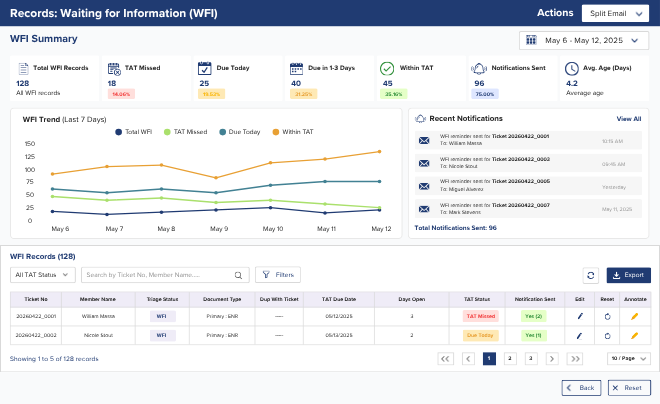The width and height of the screenshot is (660, 404).
Task: Click the Within TAT checkmark icon
Action: [387, 68]
